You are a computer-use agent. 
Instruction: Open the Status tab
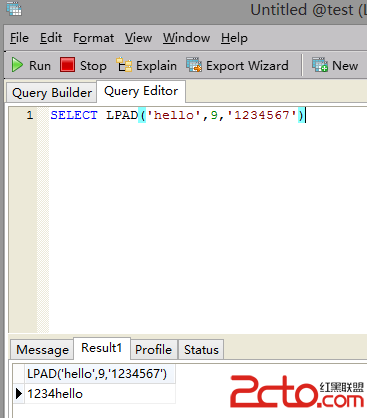click(x=201, y=350)
